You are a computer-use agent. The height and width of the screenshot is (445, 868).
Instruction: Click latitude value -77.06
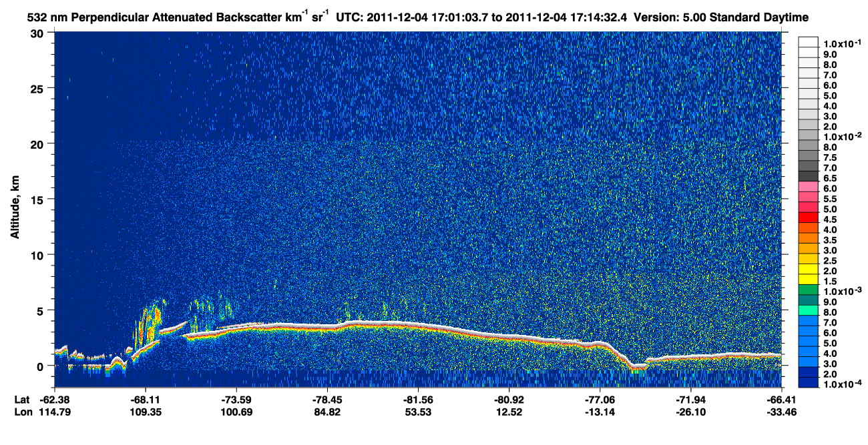pyautogui.click(x=600, y=399)
